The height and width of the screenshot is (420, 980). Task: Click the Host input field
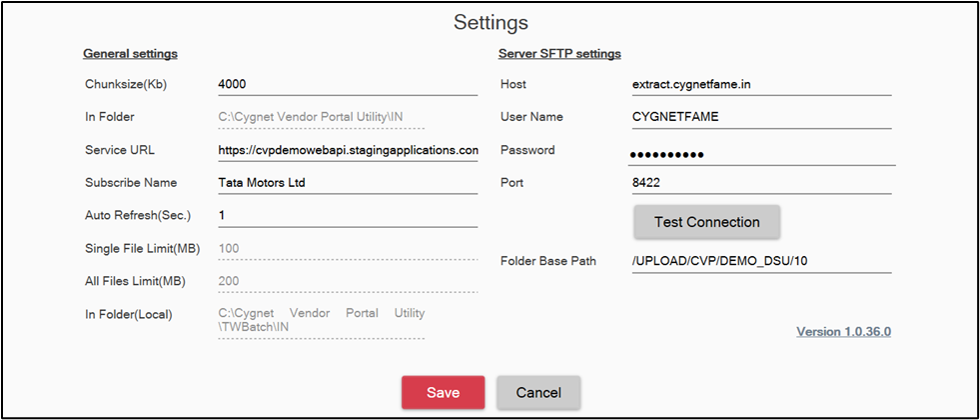point(760,85)
